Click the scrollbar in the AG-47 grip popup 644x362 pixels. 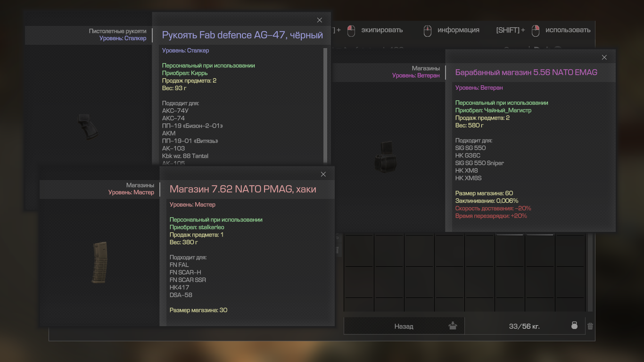[x=325, y=105]
